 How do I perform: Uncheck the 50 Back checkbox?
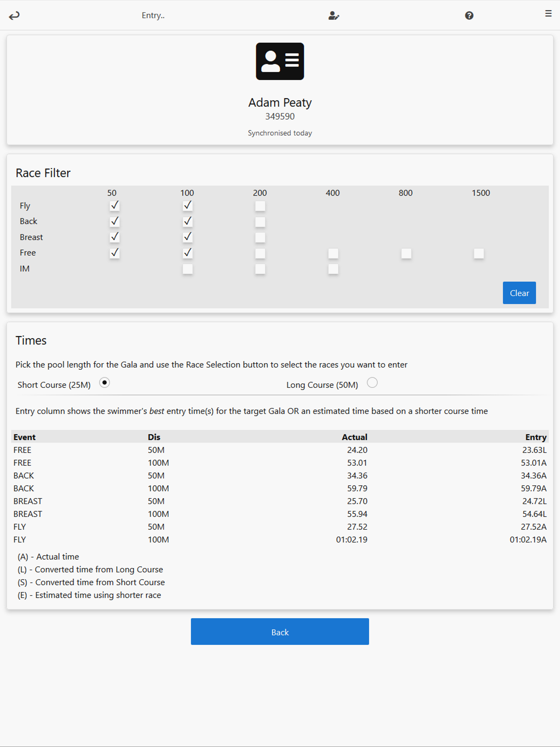[x=115, y=221]
